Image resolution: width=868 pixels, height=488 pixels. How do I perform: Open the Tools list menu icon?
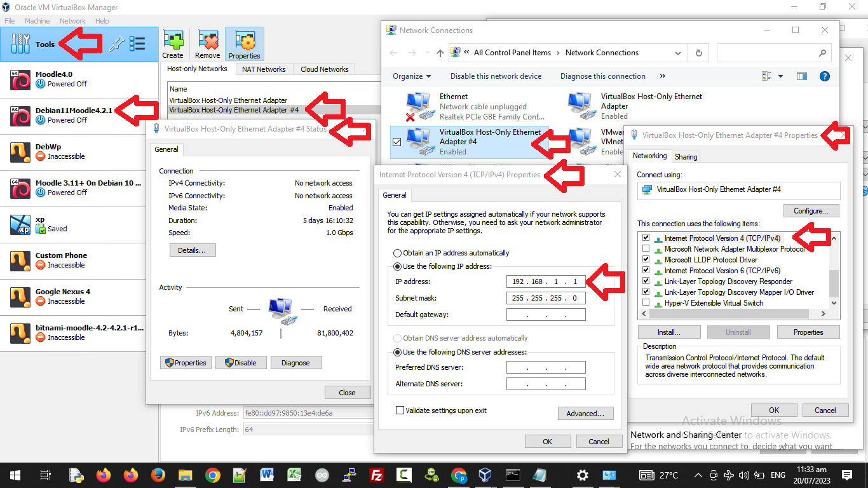[x=137, y=44]
